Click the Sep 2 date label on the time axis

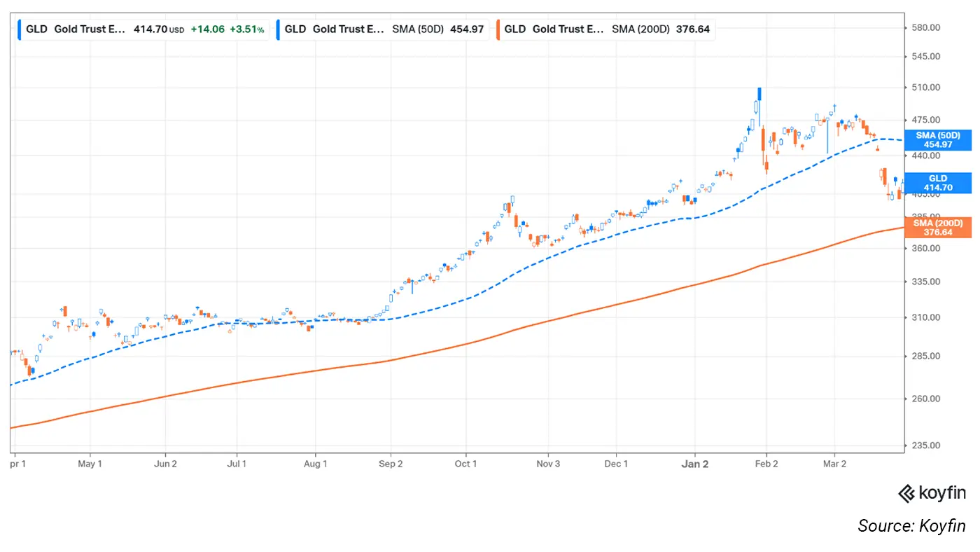[391, 464]
